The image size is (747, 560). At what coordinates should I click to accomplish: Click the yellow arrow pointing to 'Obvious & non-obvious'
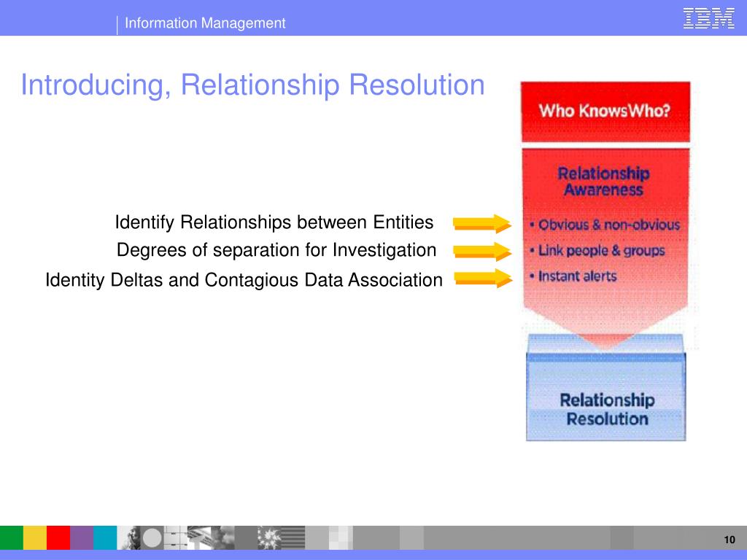coord(482,223)
